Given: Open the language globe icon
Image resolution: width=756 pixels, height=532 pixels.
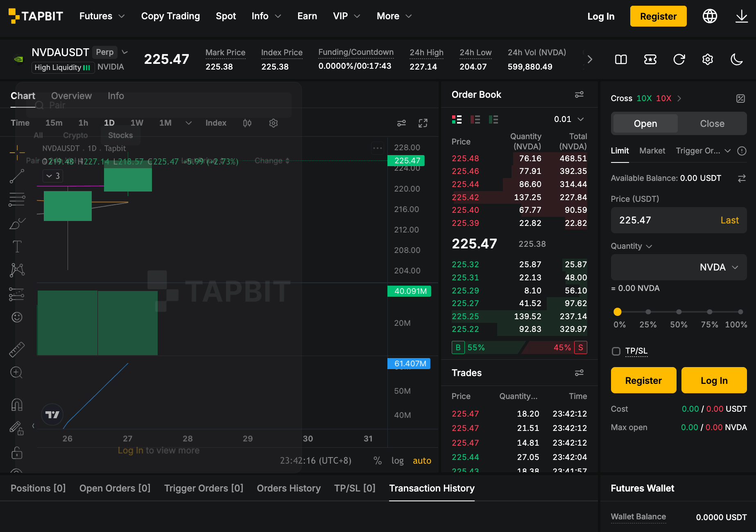Looking at the screenshot, I should click(710, 16).
